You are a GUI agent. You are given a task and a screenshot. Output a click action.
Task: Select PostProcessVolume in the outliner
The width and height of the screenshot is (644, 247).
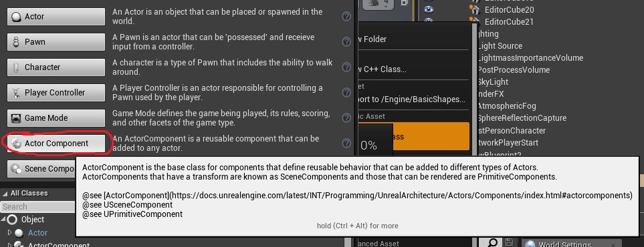(x=514, y=69)
